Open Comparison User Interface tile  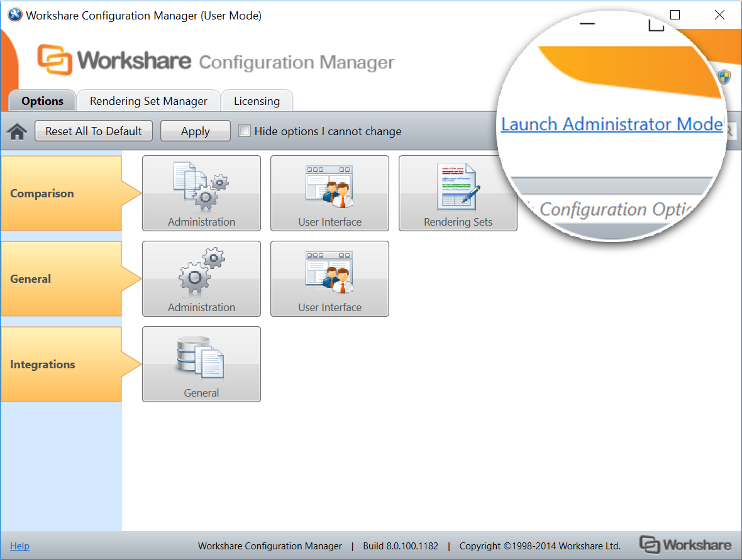pyautogui.click(x=330, y=193)
